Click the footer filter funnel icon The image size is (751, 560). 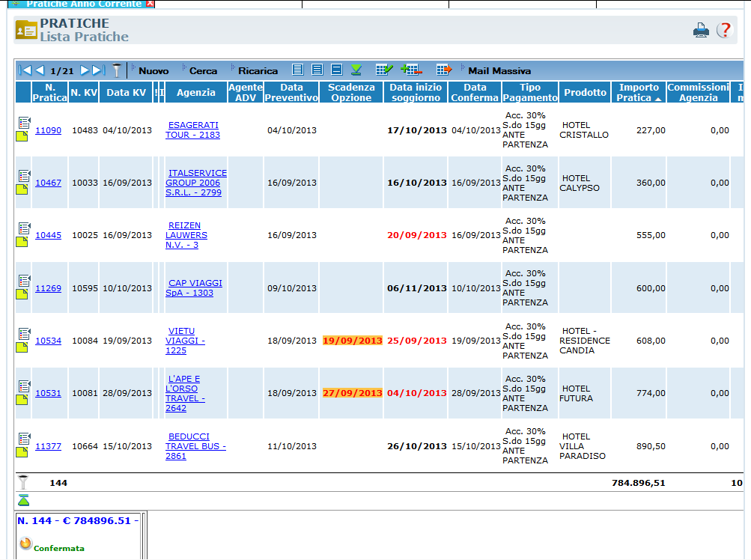[x=23, y=482]
